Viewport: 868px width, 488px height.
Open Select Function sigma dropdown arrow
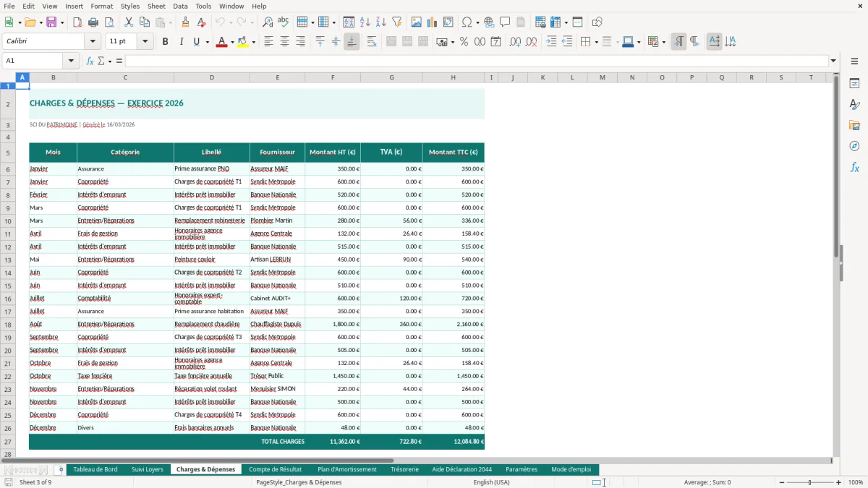point(110,61)
